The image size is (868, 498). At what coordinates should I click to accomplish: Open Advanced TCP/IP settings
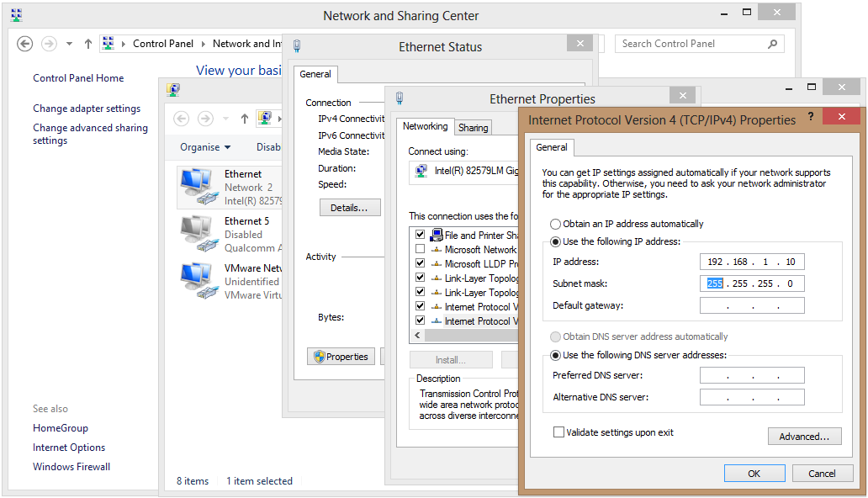[804, 437]
